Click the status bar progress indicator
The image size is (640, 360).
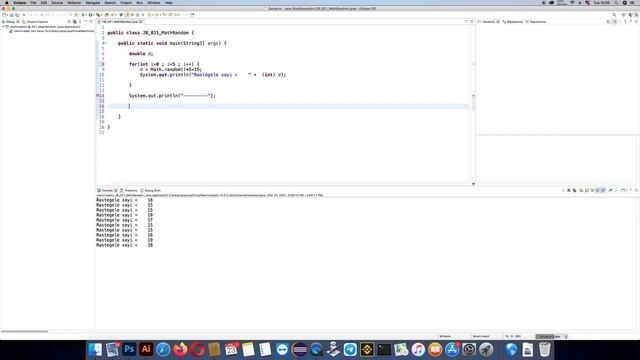point(551,336)
